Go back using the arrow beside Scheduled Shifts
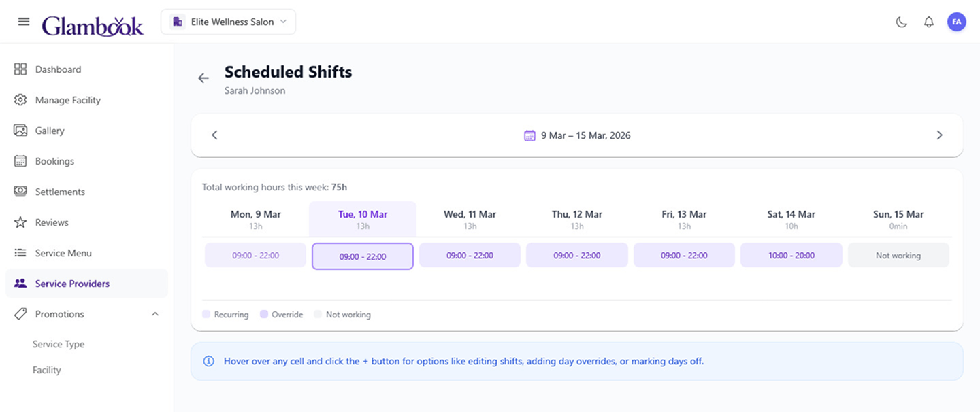The height and width of the screenshot is (412, 980). 203,78
